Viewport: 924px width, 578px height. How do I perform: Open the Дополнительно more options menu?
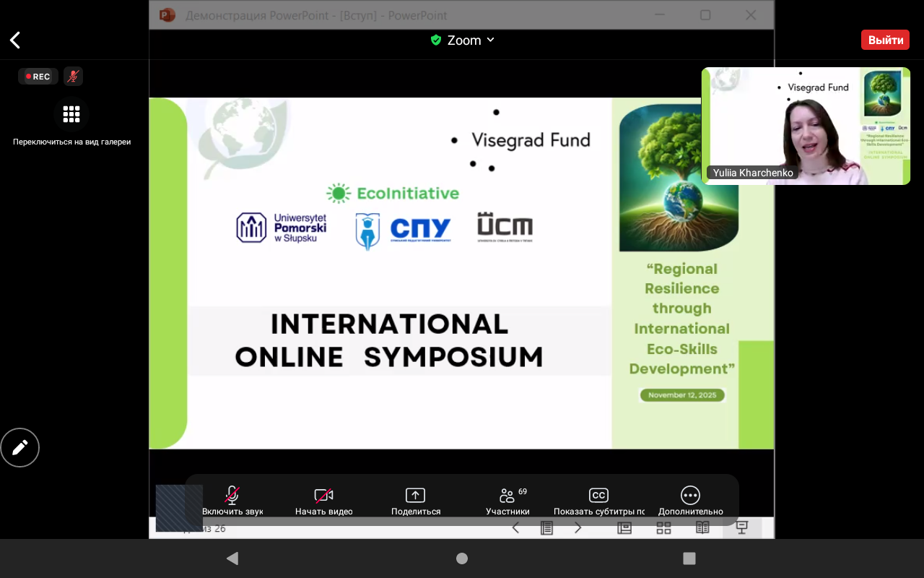[690, 496]
